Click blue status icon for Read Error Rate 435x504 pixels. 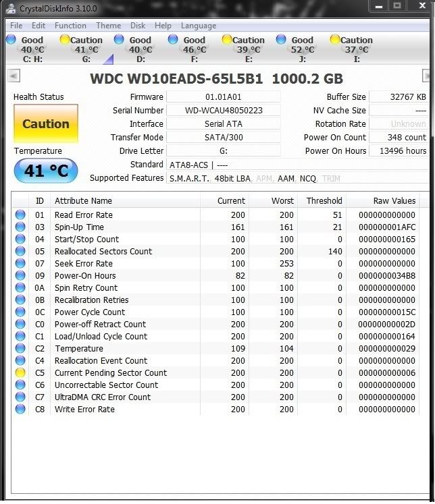coord(20,215)
